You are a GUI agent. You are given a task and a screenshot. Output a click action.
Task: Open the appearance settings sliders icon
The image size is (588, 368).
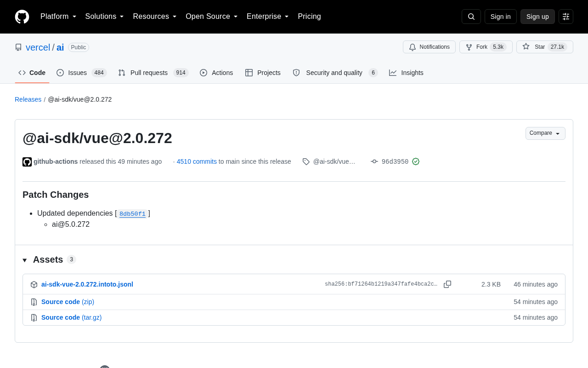566,17
